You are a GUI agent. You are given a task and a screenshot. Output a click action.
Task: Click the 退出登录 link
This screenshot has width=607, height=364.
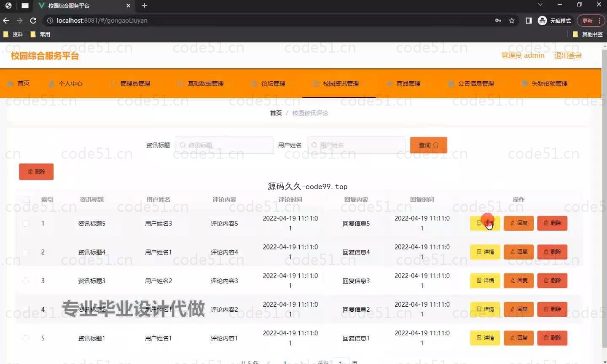[568, 55]
